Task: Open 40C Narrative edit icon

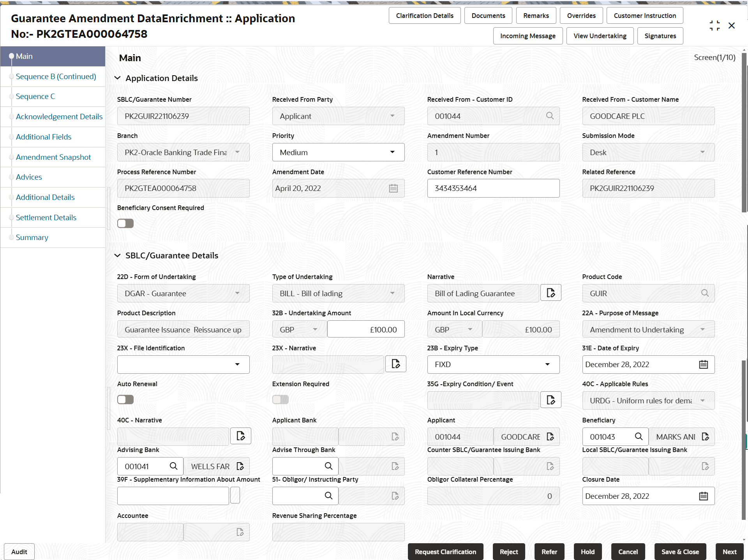Action: click(240, 436)
